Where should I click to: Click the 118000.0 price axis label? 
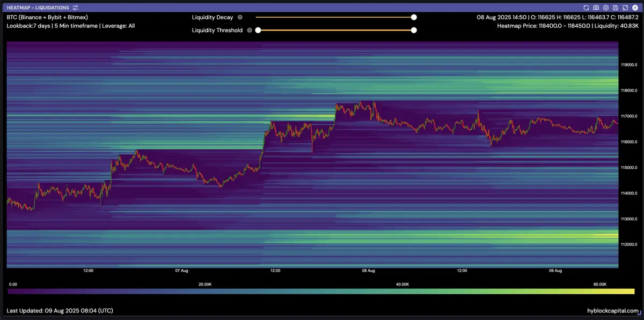pyautogui.click(x=628, y=91)
